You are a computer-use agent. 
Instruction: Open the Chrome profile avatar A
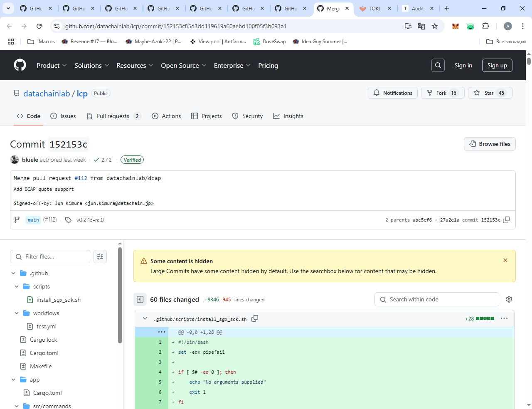(508, 26)
